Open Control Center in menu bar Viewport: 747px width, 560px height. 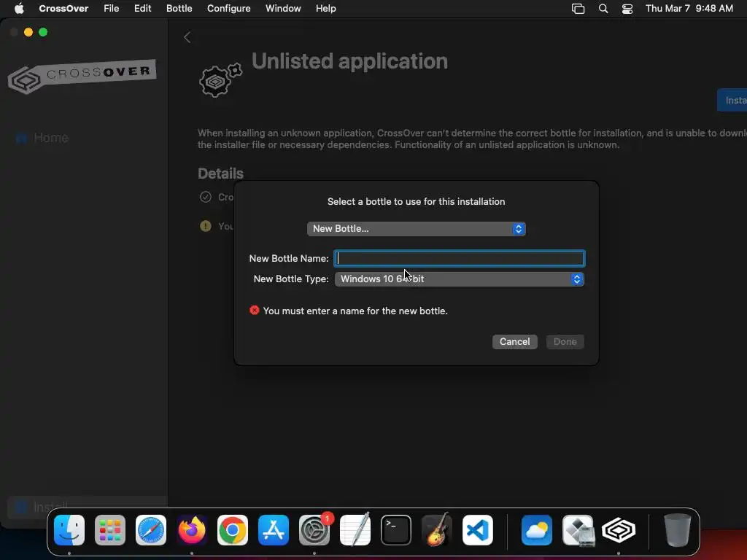tap(627, 9)
